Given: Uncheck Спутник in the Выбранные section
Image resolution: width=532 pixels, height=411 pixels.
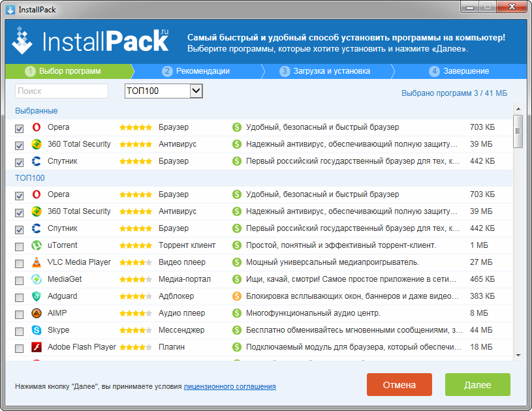Looking at the screenshot, I should click(20, 162).
